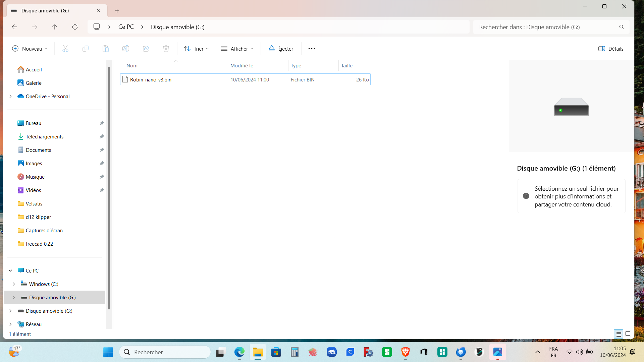This screenshot has width=644, height=362.
Task: Switch to details list view in status bar
Action: (x=619, y=334)
